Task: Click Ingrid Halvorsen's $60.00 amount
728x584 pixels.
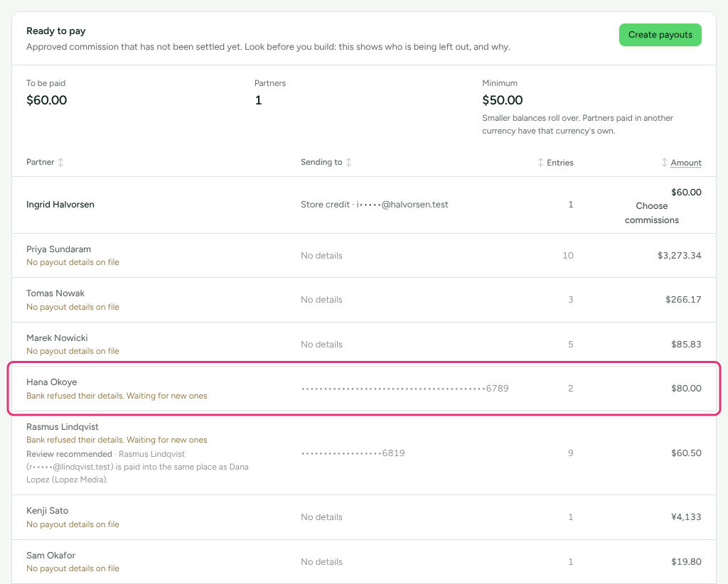Action: (x=686, y=192)
